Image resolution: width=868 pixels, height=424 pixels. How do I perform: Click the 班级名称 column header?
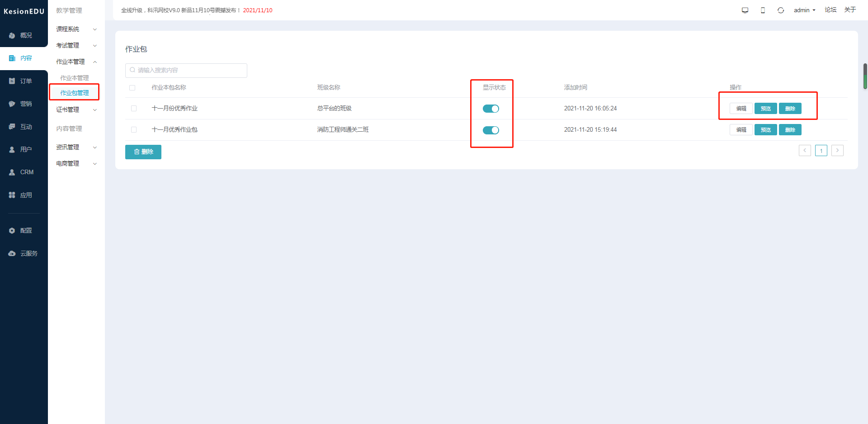(x=329, y=88)
